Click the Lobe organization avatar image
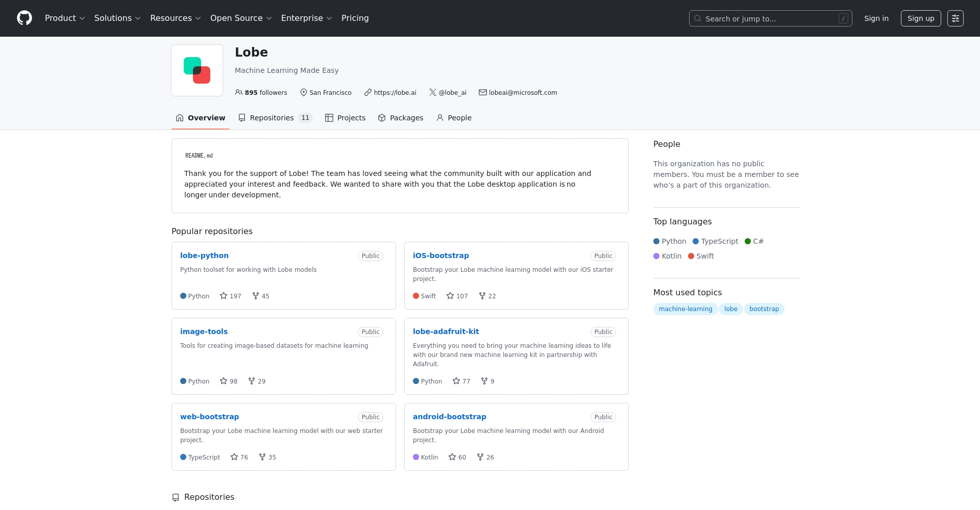Screen dimensions: 980x510 tap(197, 70)
